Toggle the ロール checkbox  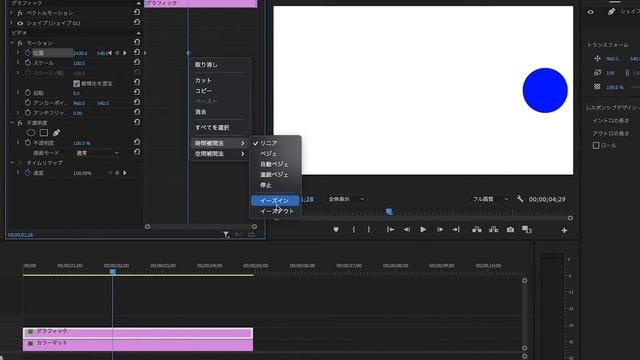(x=596, y=145)
